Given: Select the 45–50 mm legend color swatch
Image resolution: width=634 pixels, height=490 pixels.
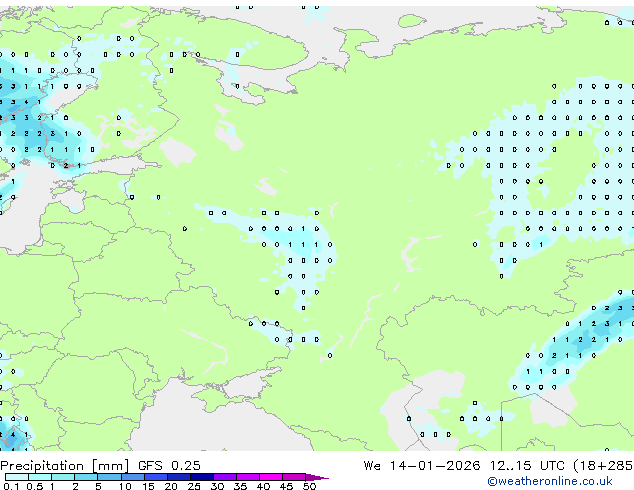Looking at the screenshot, I should click(294, 477).
